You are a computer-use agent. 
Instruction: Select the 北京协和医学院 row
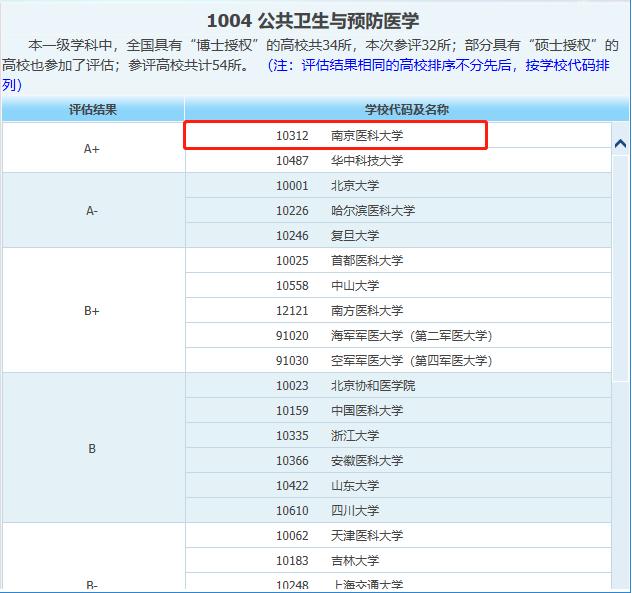click(x=398, y=385)
